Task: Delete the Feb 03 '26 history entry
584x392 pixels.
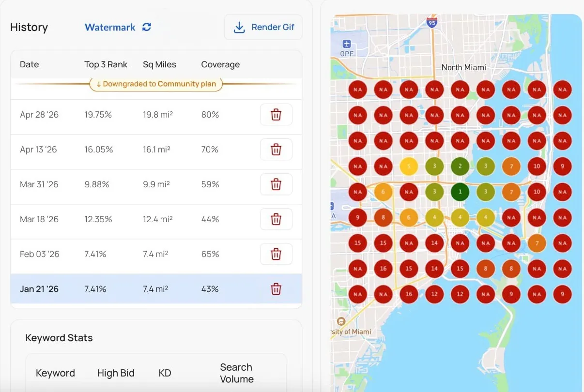Action: click(276, 254)
